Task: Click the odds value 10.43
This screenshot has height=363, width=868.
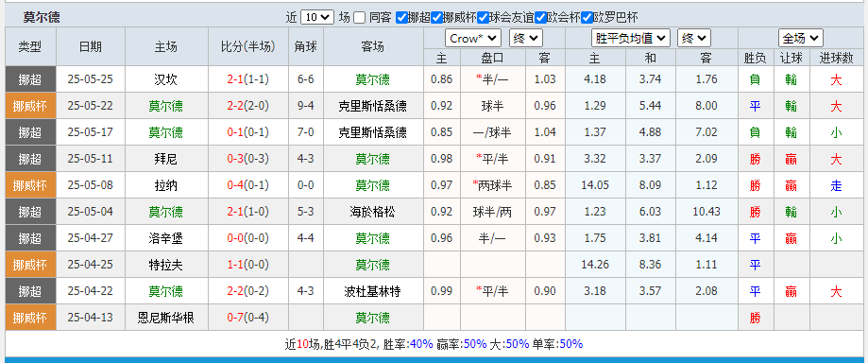Action: (706, 212)
